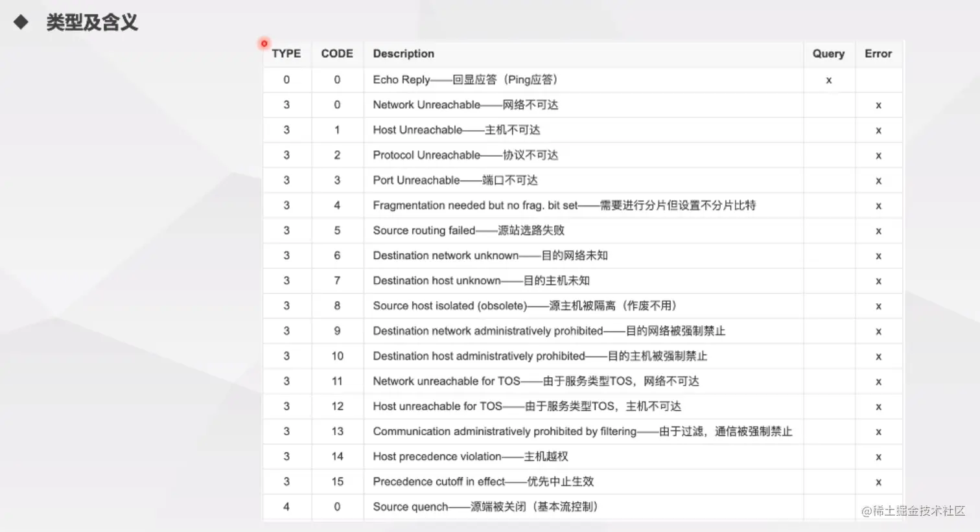
Task: Click code value 7 cell
Action: tap(337, 281)
